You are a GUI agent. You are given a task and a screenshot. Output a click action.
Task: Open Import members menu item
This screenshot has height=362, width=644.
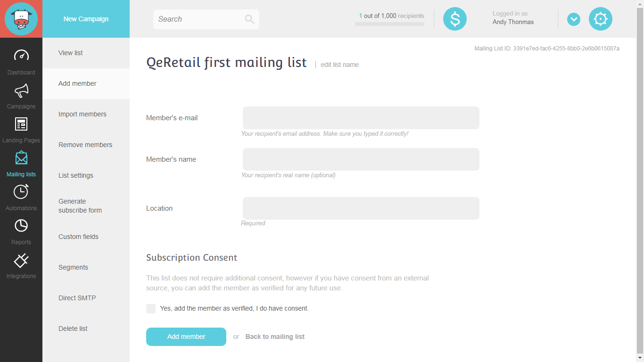pos(83,114)
